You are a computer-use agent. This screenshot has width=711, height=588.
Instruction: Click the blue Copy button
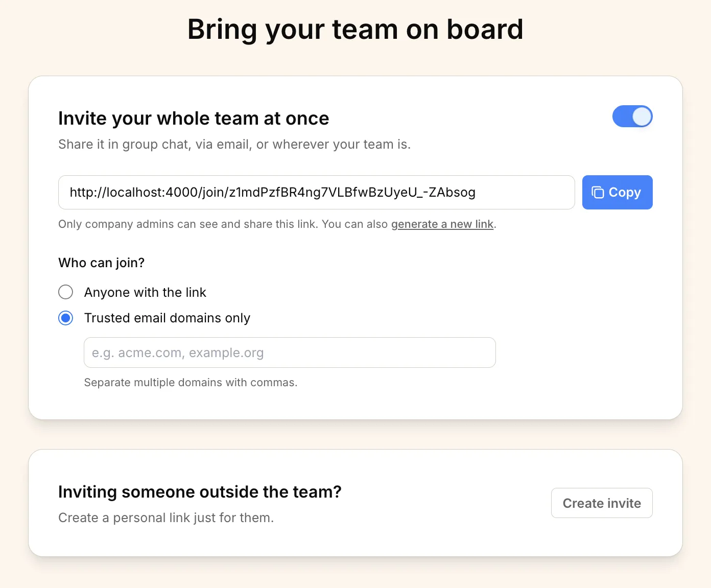coord(617,192)
